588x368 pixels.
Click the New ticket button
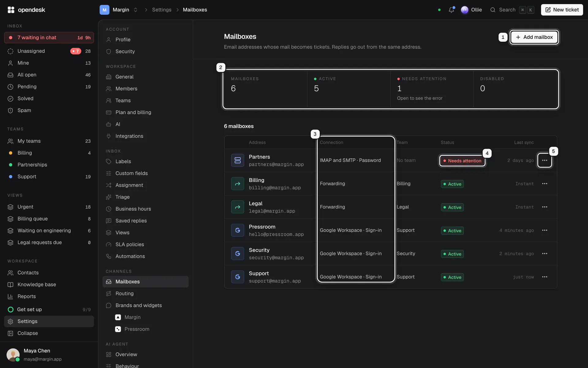[562, 10]
